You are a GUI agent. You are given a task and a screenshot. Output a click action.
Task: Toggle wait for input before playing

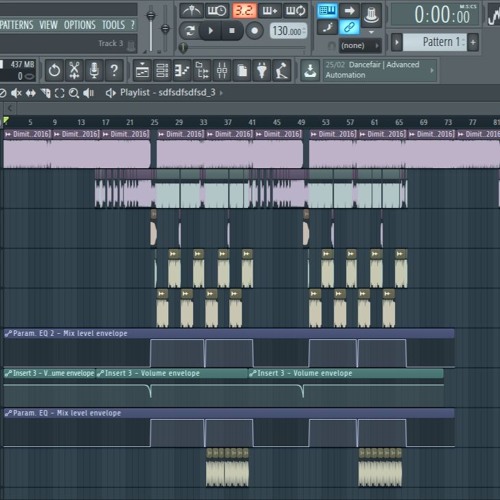pyautogui.click(x=217, y=11)
